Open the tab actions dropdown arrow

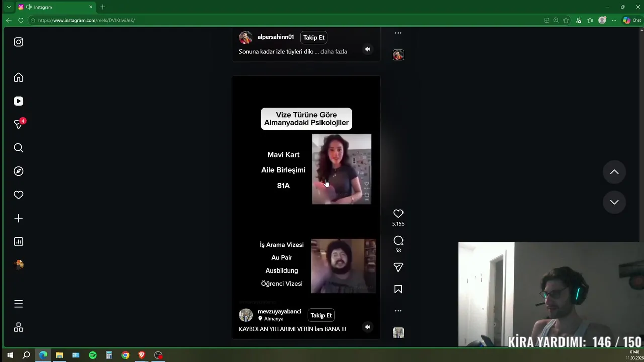9,7
